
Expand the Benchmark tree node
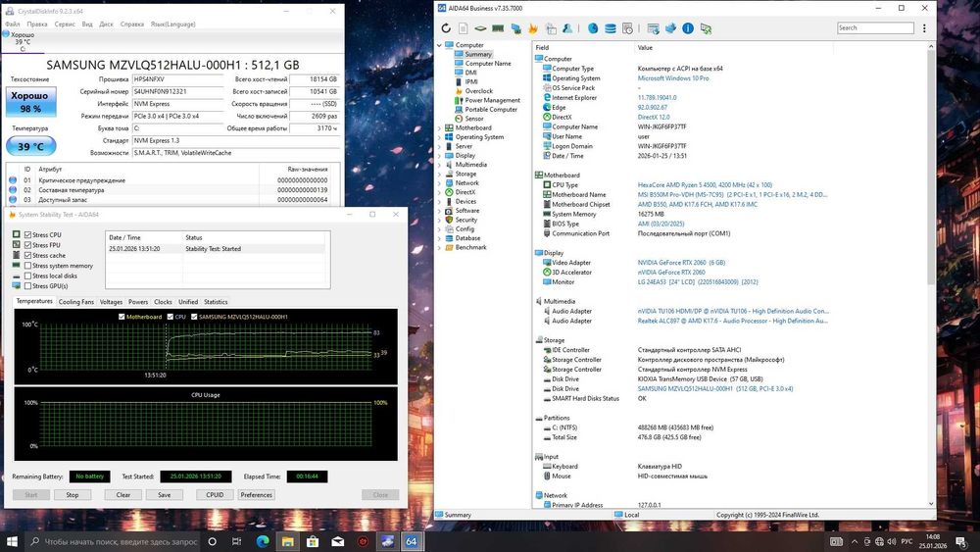[x=439, y=247]
